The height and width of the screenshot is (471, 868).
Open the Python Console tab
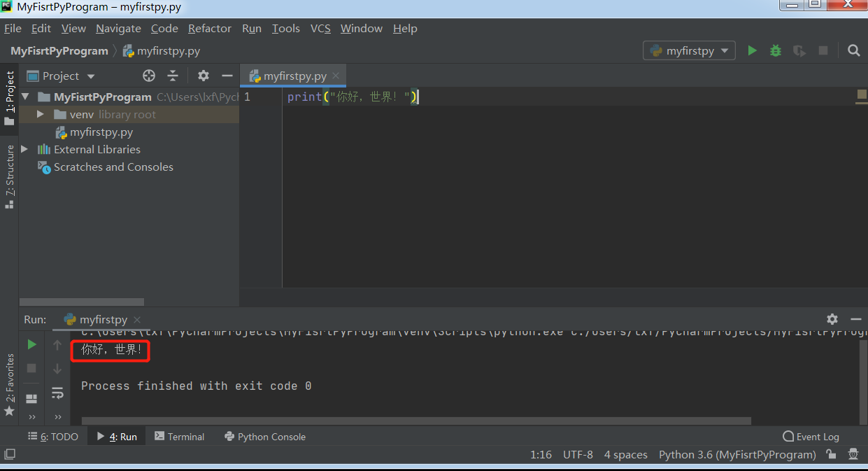[x=265, y=437]
